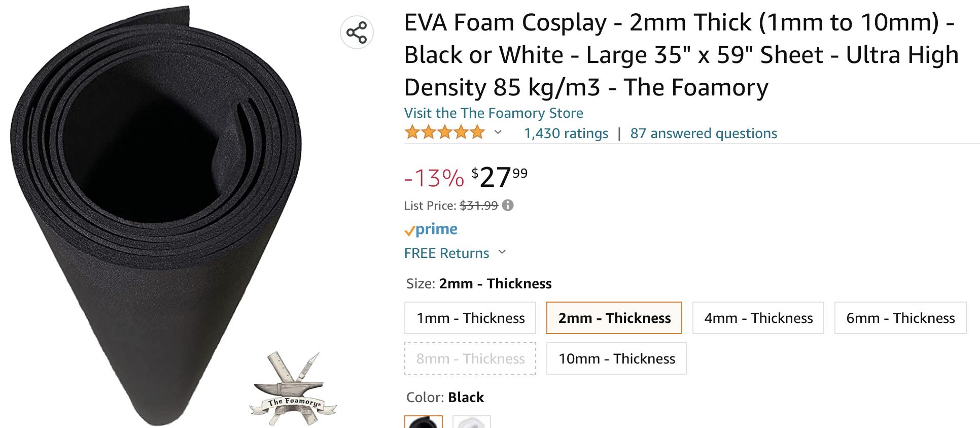
Task: Click the Prime logo badge
Action: [x=431, y=229]
